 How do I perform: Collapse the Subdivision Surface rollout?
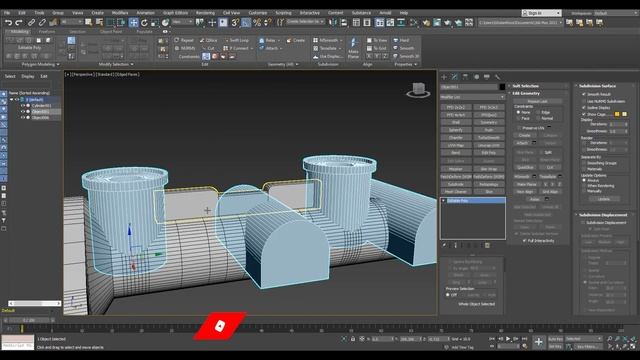tap(604, 86)
